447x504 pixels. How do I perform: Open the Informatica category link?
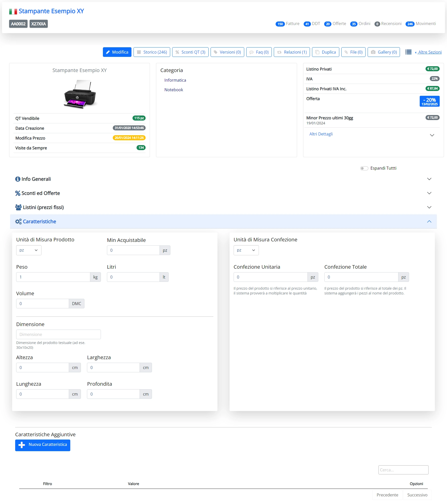(x=175, y=80)
